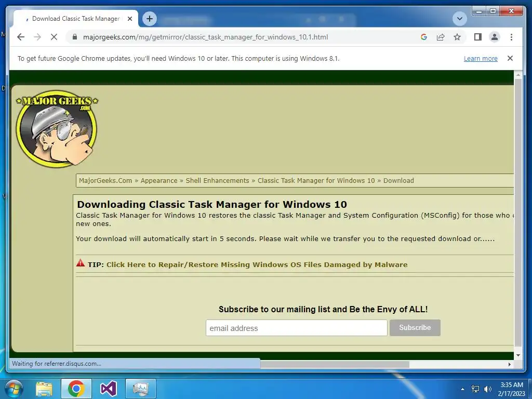Open the monitor app in taskbar
The image size is (532, 399).
click(140, 389)
